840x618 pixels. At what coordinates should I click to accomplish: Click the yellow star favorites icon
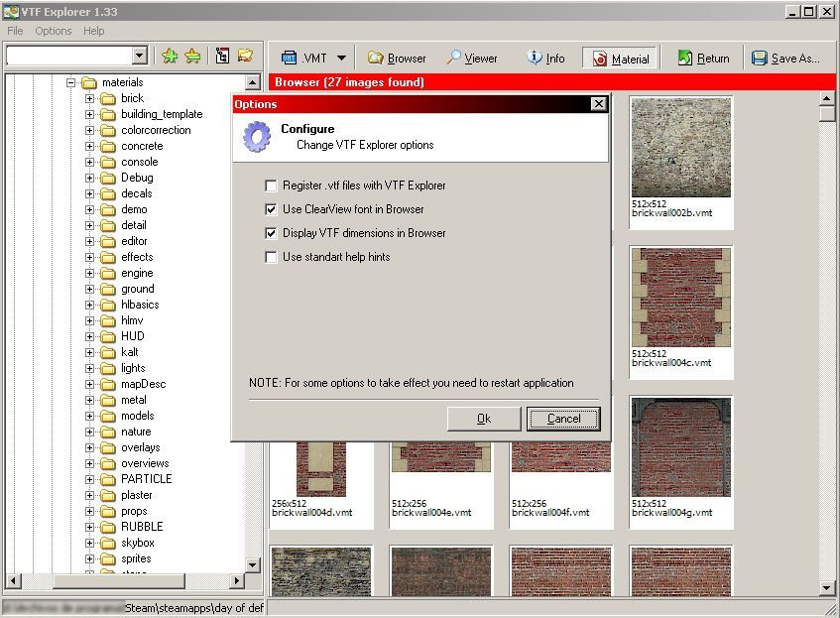pyautogui.click(x=192, y=56)
